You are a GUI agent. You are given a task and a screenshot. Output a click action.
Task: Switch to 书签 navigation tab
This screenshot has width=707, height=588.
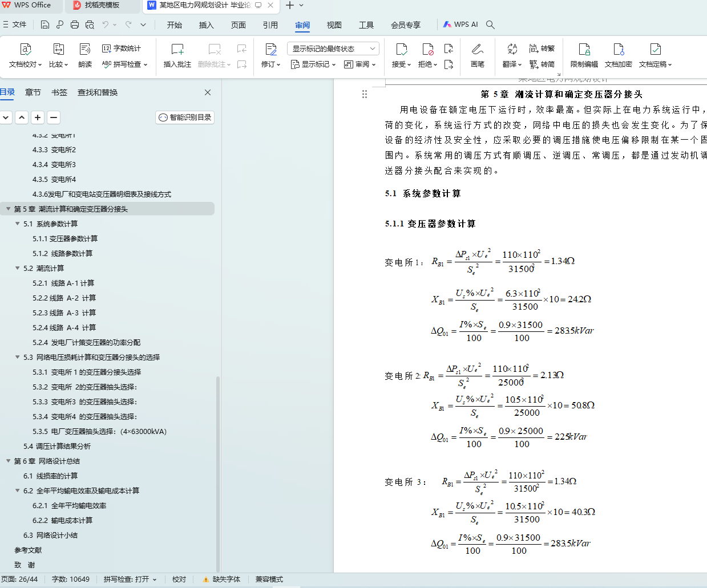tap(59, 92)
